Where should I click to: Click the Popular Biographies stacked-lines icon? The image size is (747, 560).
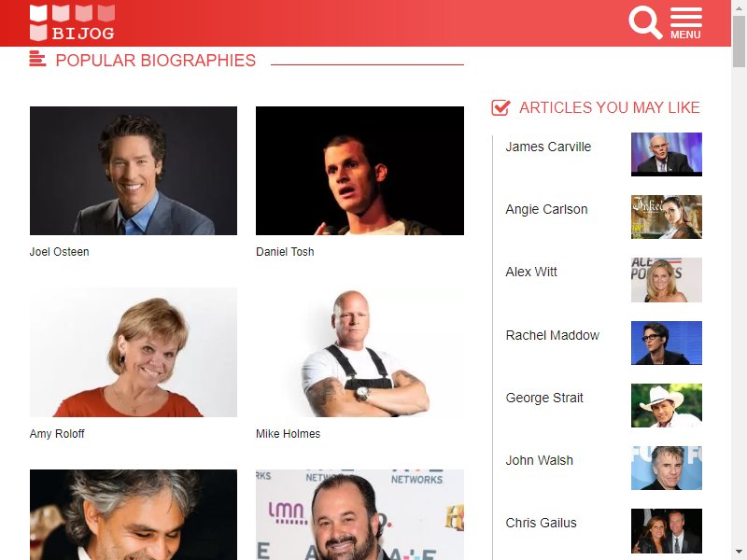[x=37, y=59]
